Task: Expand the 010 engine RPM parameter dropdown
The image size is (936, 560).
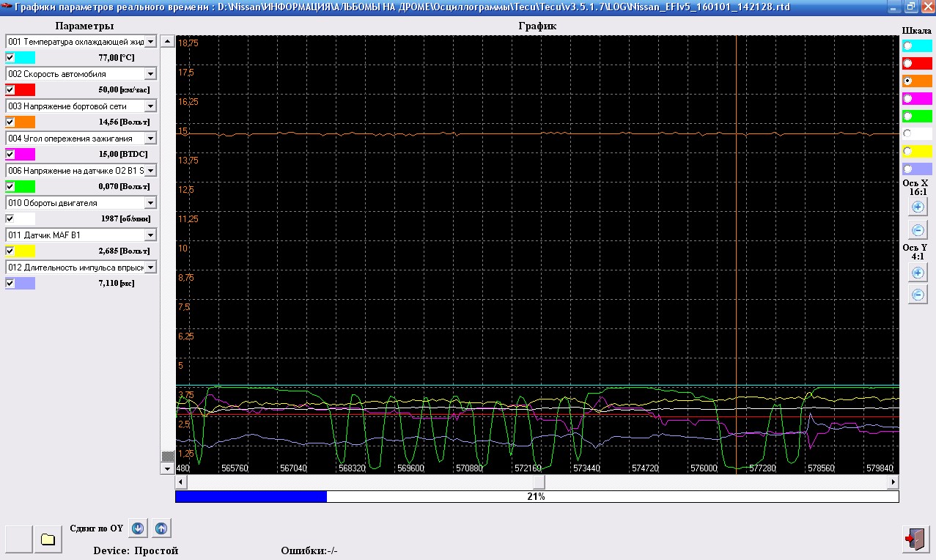Action: pyautogui.click(x=150, y=203)
